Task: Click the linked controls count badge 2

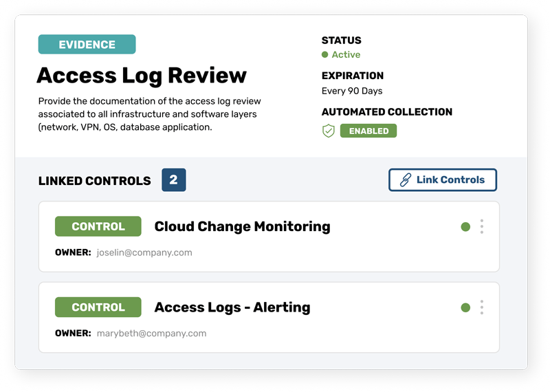Action: click(174, 180)
